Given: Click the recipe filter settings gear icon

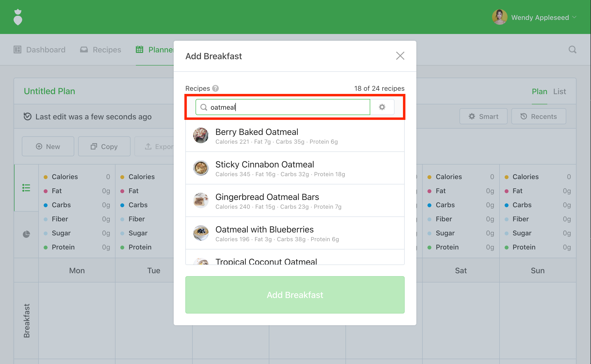Looking at the screenshot, I should (x=382, y=107).
